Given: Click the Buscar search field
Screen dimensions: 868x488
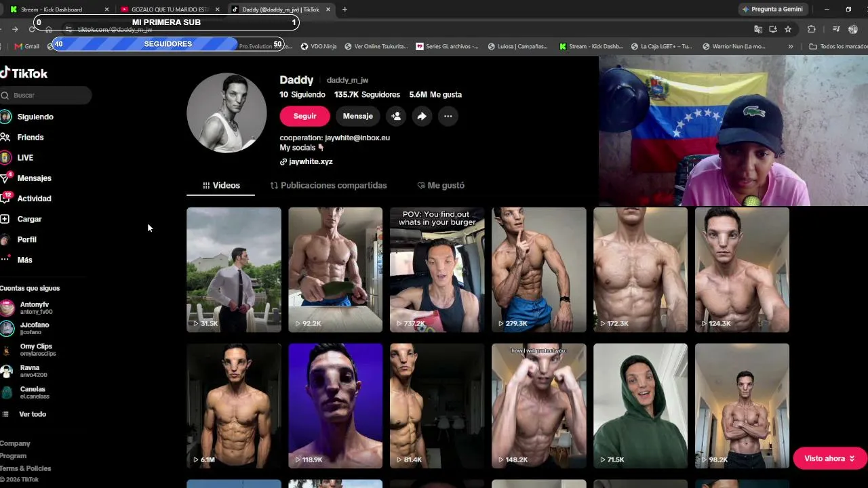Looking at the screenshot, I should point(45,95).
